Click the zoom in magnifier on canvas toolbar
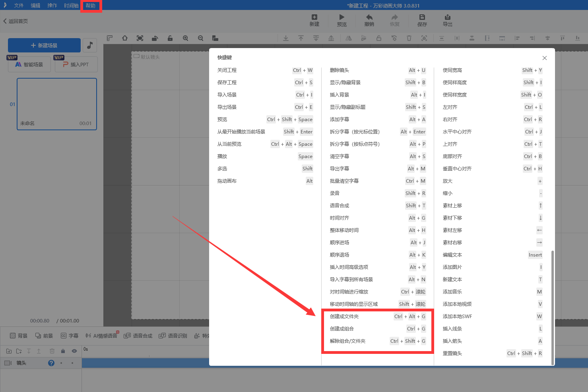The width and height of the screenshot is (588, 392). pyautogui.click(x=185, y=39)
